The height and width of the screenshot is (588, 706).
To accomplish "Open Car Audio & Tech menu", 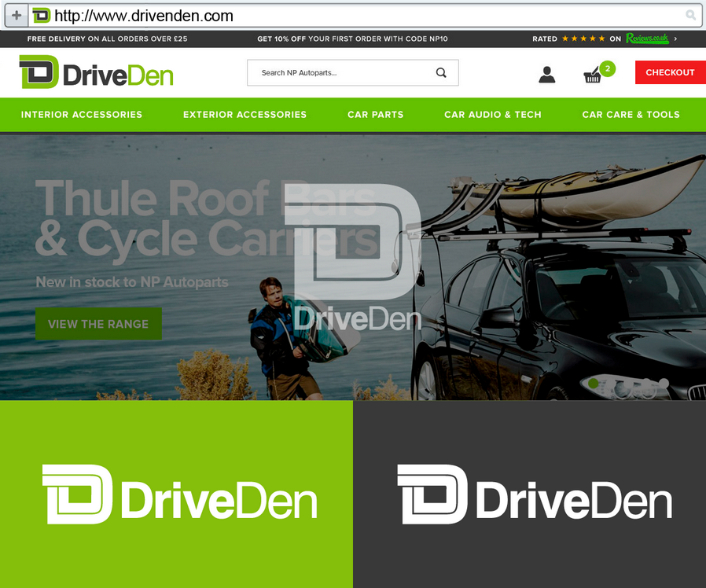I will [x=493, y=115].
